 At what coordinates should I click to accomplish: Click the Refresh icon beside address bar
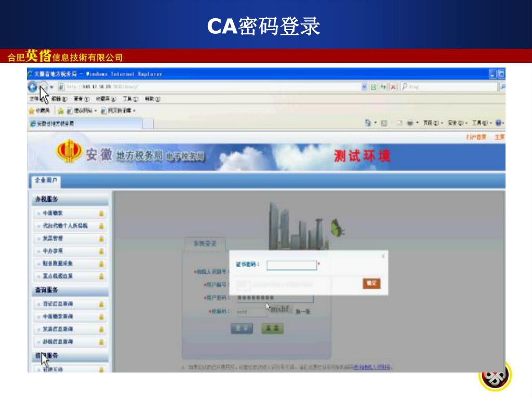pos(383,87)
